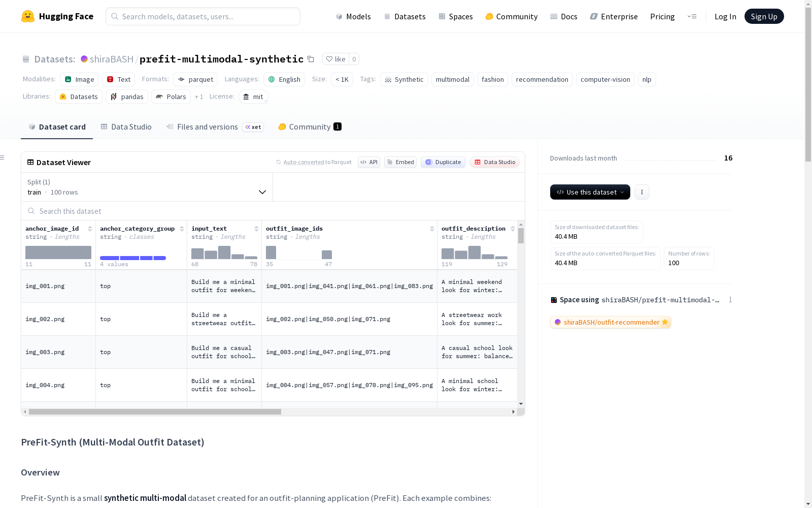Click the Embed button
The width and height of the screenshot is (812, 508).
pos(400,162)
